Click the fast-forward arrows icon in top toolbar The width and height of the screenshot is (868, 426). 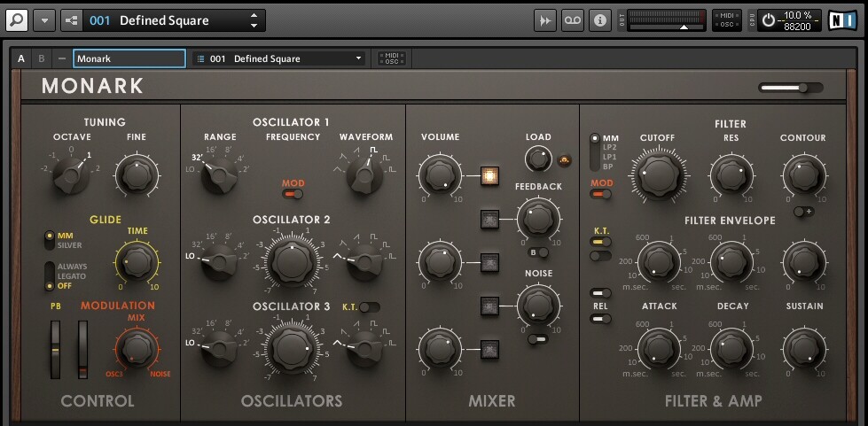(x=545, y=20)
